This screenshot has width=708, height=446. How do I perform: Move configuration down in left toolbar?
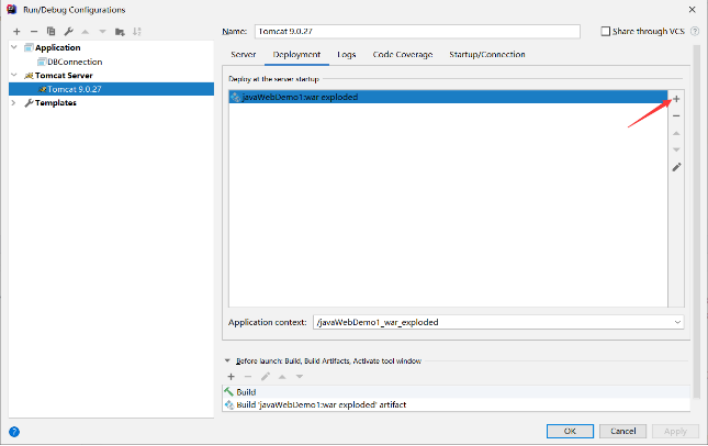102,32
